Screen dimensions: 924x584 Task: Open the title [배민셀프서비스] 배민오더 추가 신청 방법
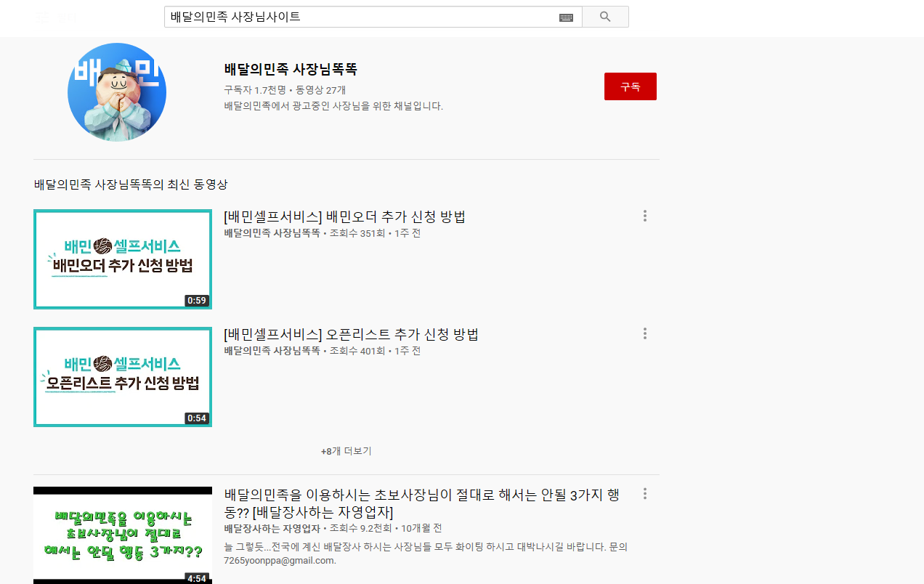pos(344,216)
